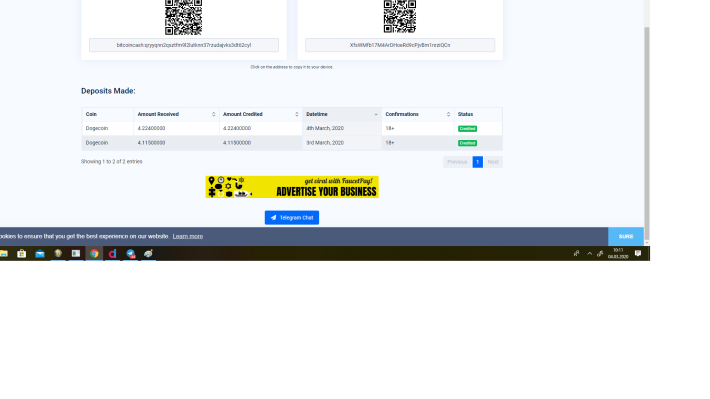Follow the Learn more cookie link
The width and height of the screenshot is (710, 399).
tap(188, 236)
